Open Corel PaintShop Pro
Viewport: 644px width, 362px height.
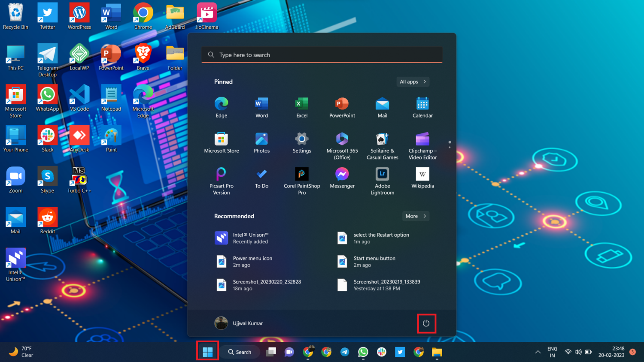click(302, 181)
